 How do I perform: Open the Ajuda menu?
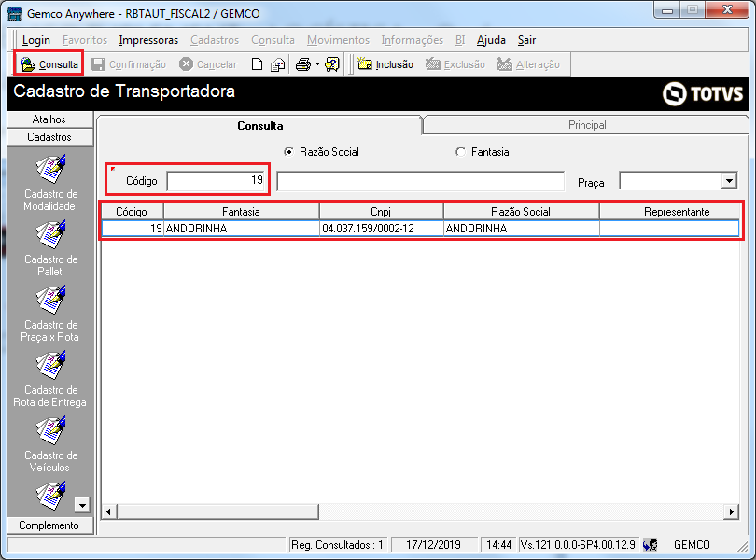click(491, 40)
